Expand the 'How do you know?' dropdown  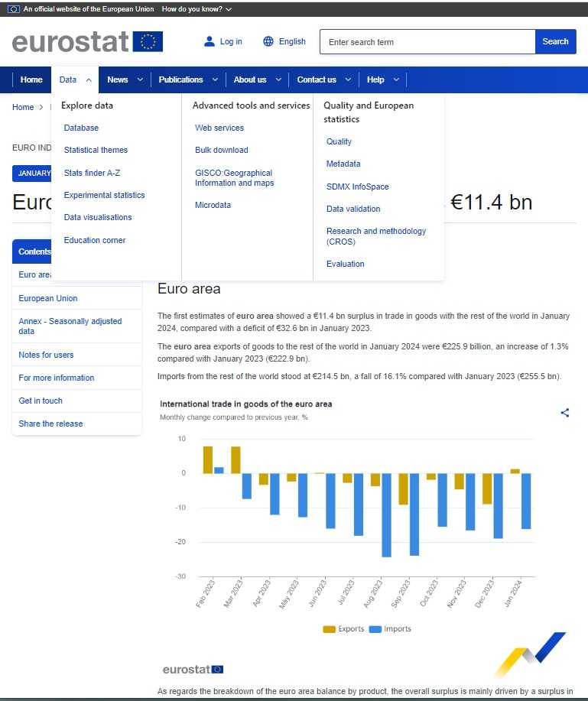[197, 9]
